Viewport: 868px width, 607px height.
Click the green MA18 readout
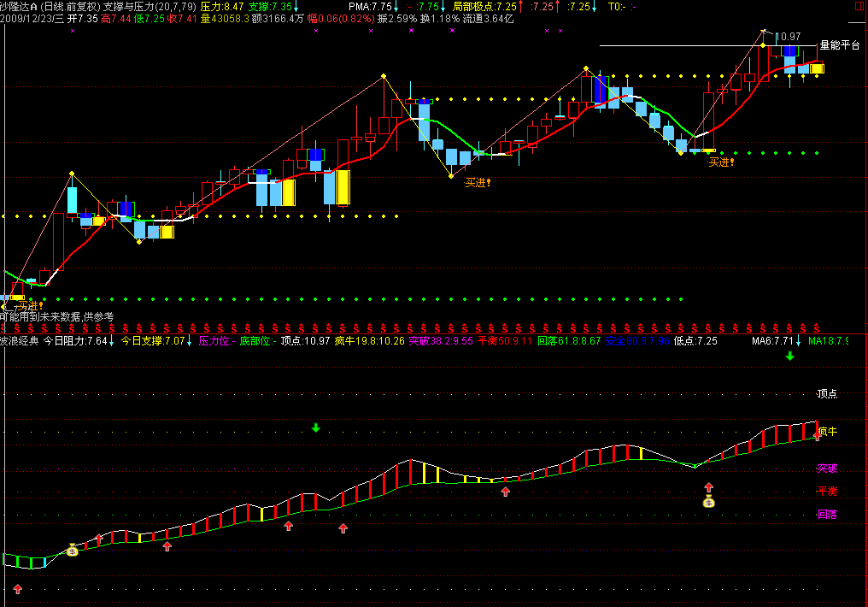(828, 341)
